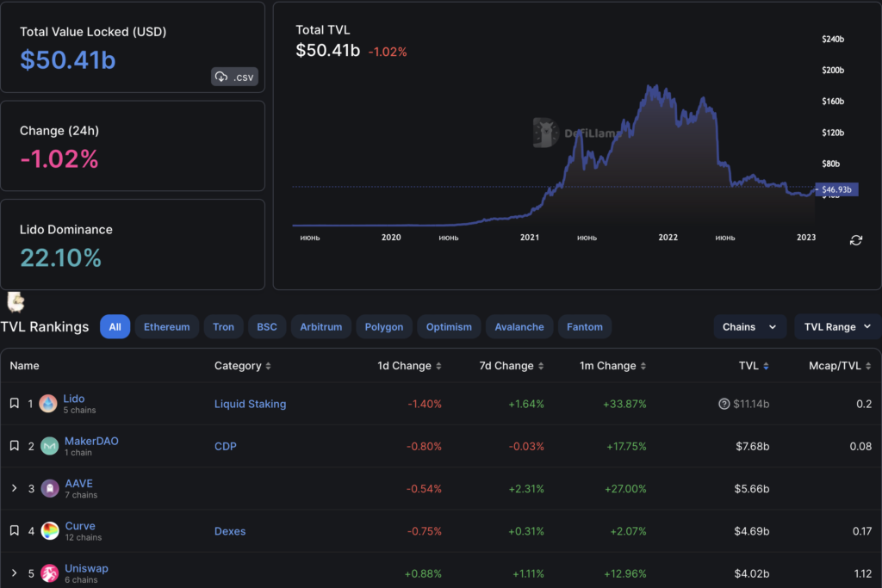This screenshot has height=588, width=882.
Task: Download TVL data as .csv
Action: tap(234, 77)
